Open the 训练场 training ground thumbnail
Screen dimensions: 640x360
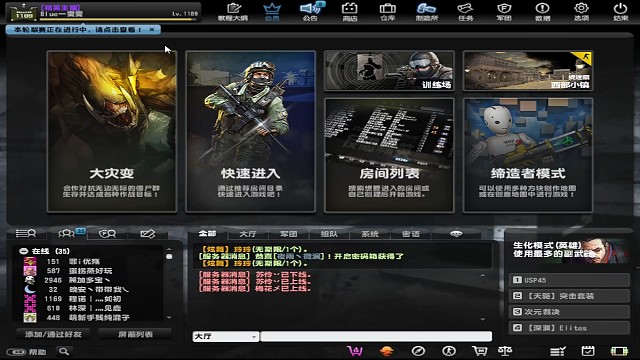(x=389, y=71)
